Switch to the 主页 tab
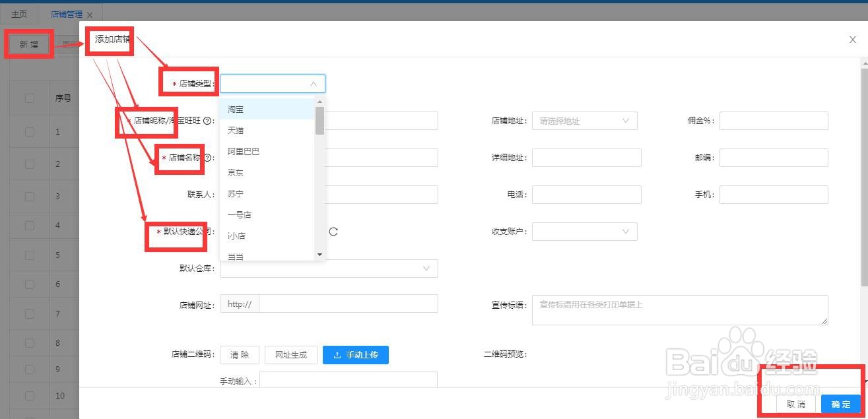 pos(19,14)
